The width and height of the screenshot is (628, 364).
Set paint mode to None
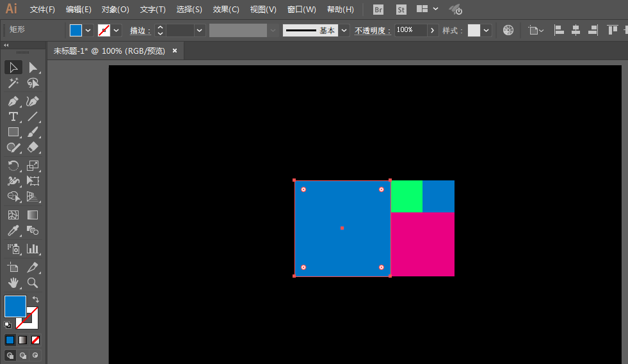point(36,340)
